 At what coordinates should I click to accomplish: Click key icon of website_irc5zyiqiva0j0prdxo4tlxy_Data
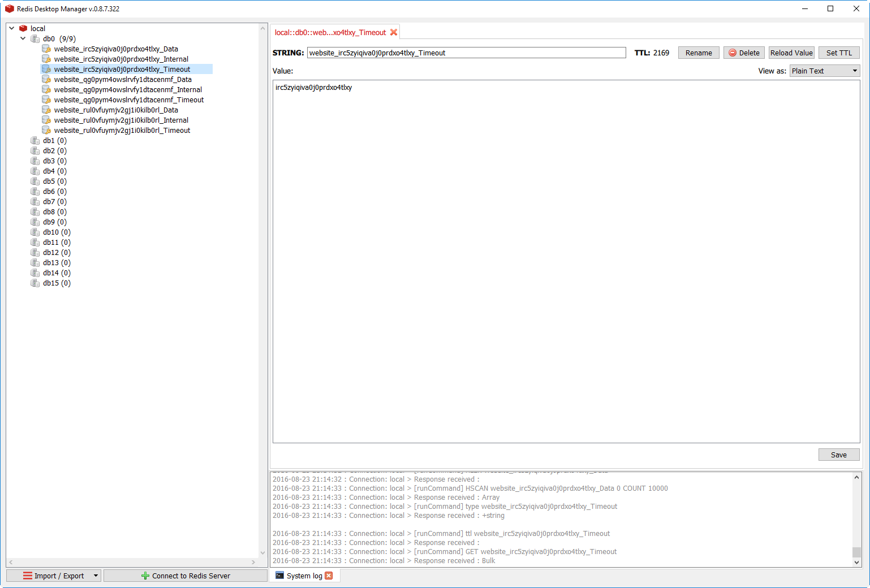(46, 49)
